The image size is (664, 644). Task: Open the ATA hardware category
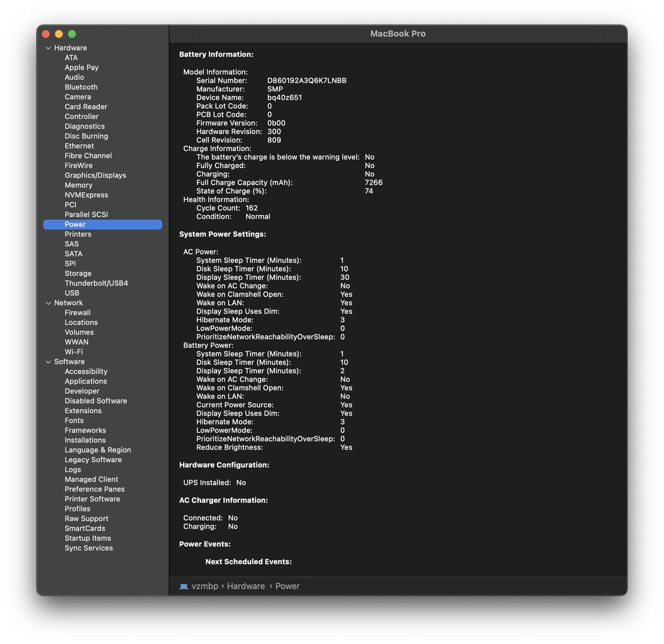71,58
